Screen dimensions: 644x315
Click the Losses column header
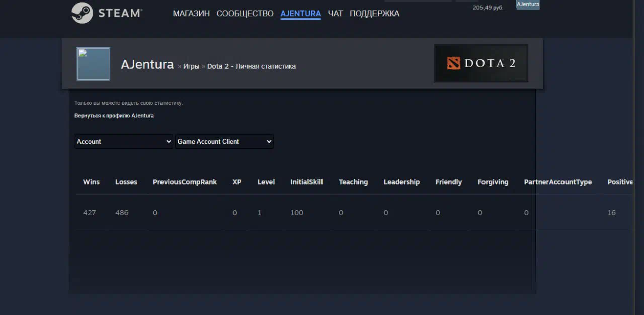126,182
